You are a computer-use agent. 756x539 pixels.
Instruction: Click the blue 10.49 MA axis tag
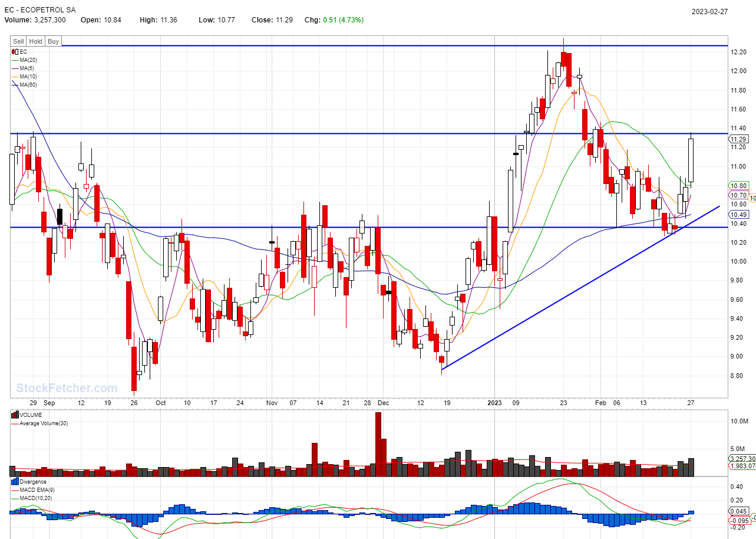739,215
